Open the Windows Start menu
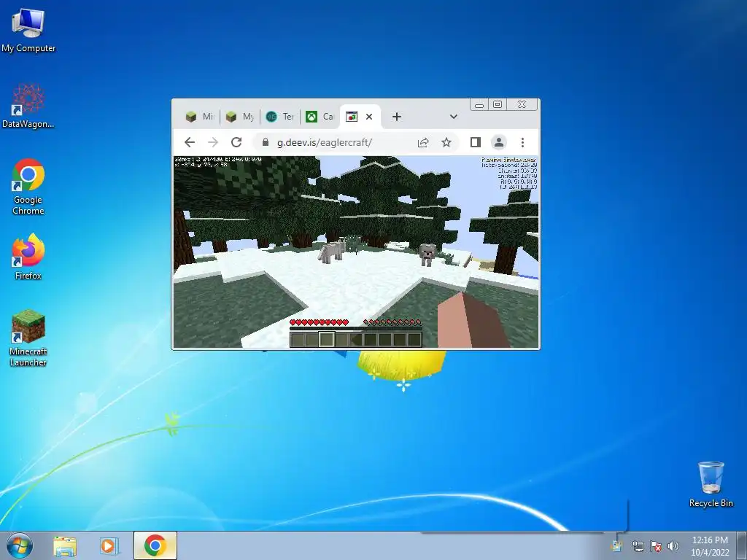 pyautogui.click(x=20, y=545)
